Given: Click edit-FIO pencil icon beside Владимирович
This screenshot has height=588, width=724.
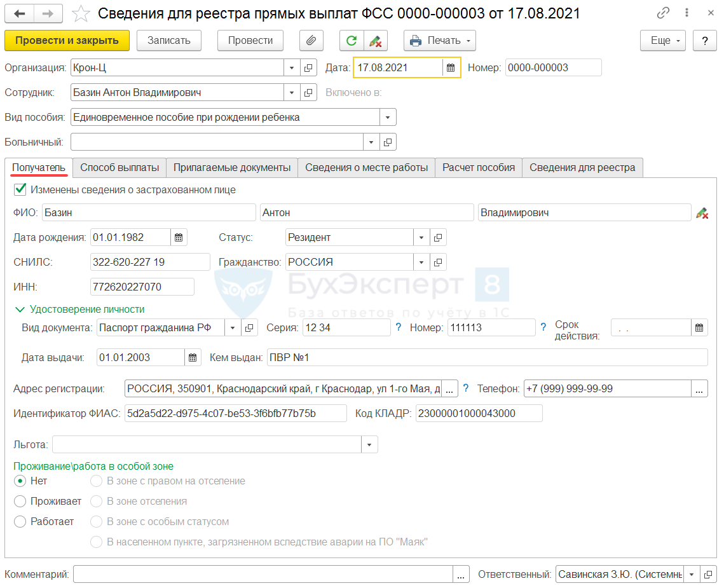Looking at the screenshot, I should tap(702, 213).
